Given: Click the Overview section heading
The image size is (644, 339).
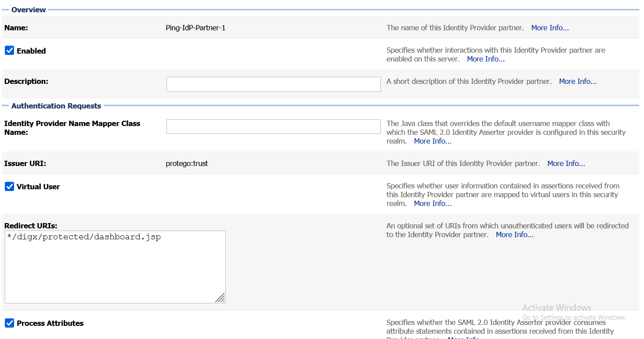Looking at the screenshot, I should coord(28,10).
